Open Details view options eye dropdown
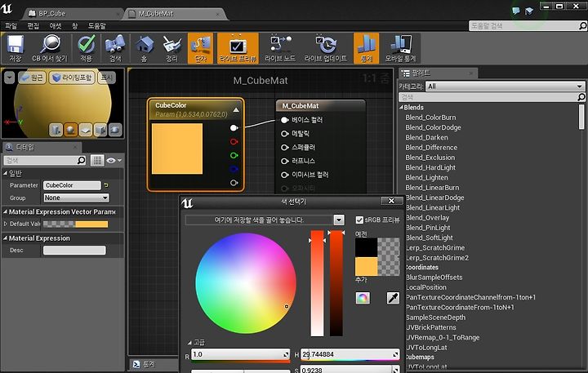 click(x=114, y=161)
